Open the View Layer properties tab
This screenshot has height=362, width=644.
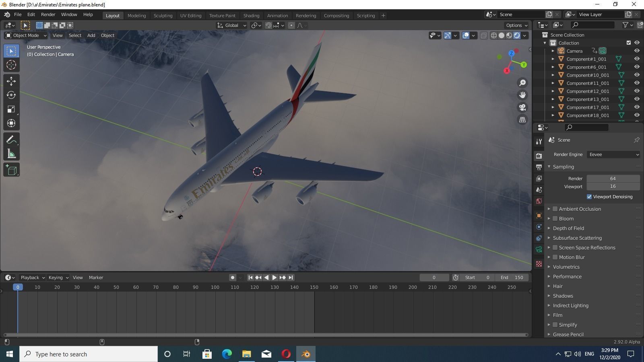(539, 178)
